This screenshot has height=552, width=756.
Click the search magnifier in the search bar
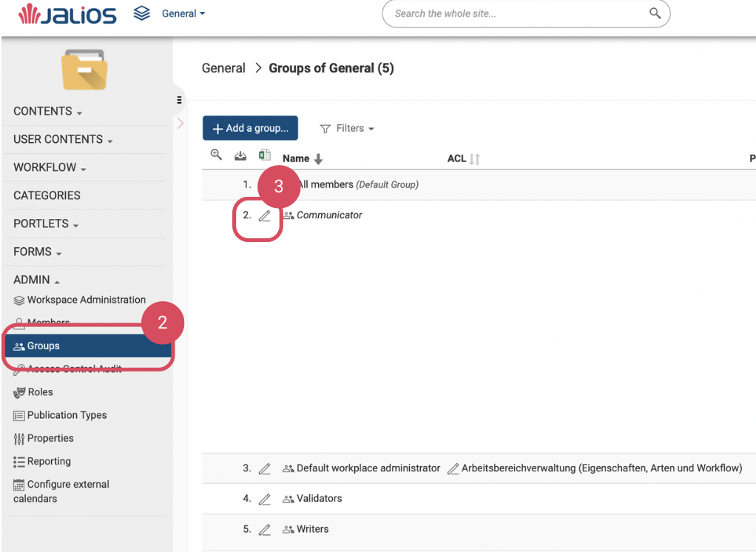[655, 13]
